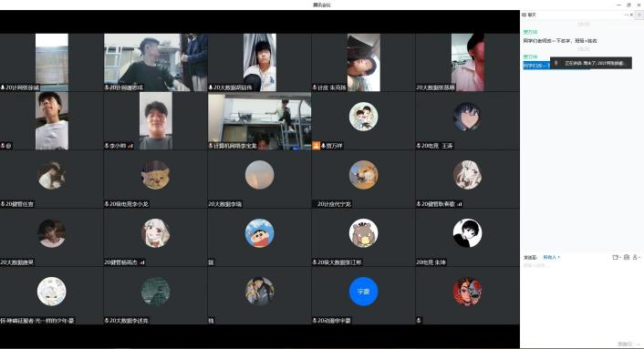Click the screenshot icon in chat toolbar
The width and height of the screenshot is (644, 349).
tap(615, 257)
